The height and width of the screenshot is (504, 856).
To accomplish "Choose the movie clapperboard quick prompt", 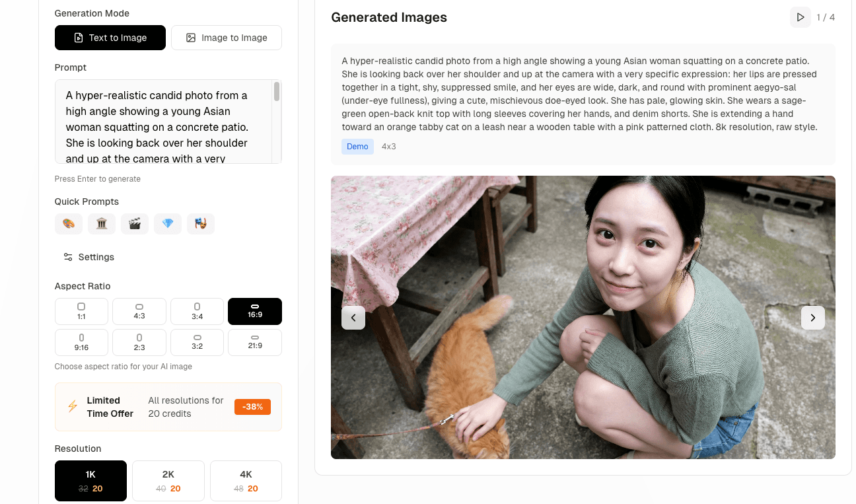I will (x=135, y=224).
